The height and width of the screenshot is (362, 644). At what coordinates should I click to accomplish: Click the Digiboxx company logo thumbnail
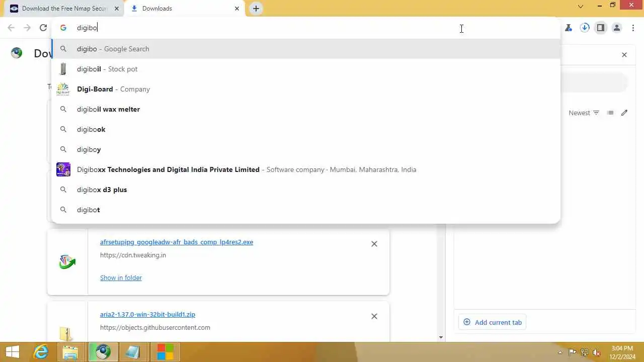pyautogui.click(x=63, y=169)
